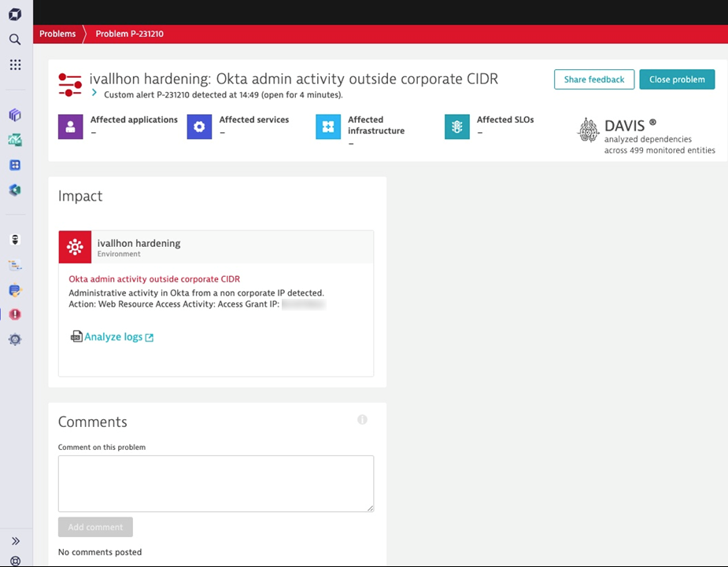The image size is (728, 567).
Task: Expand the collapsed sidebar with the double chevron
Action: (x=14, y=540)
